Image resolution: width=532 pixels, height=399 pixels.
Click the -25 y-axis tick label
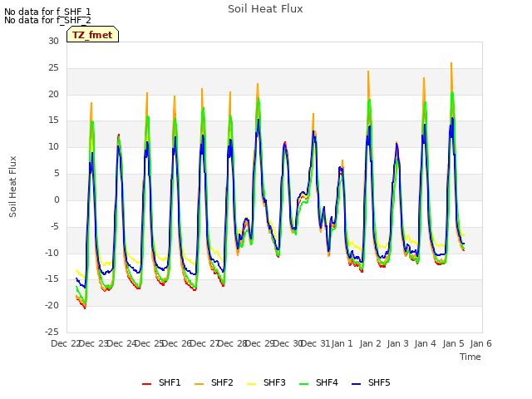click(52, 332)
